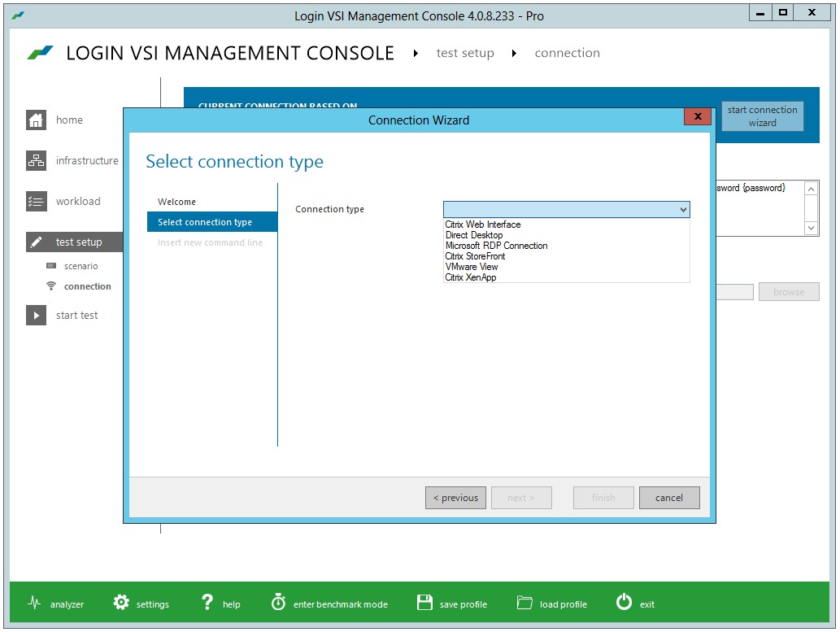Click the title bar app icon

(18, 15)
